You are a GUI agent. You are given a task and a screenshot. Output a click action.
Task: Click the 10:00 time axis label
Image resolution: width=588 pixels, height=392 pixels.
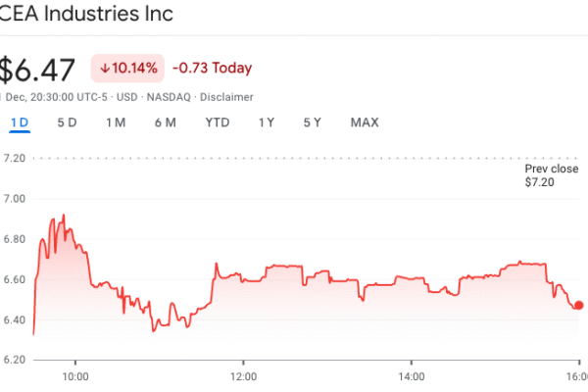[75, 375]
